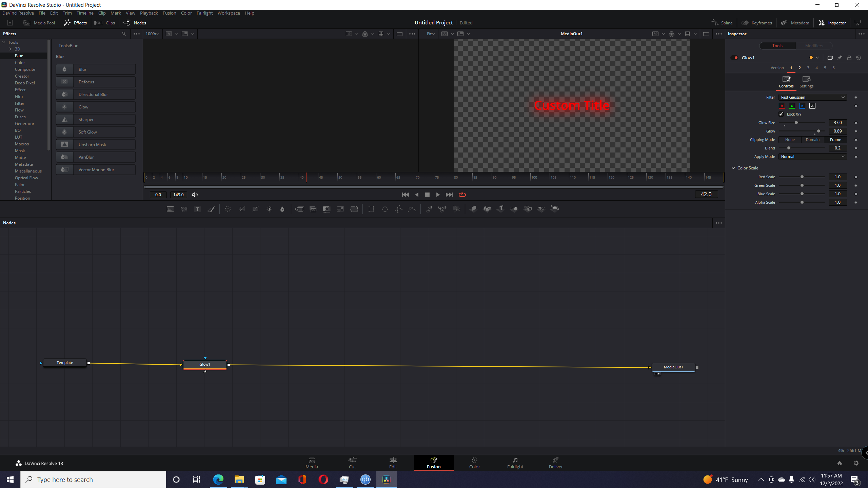Pin the Glow1 controls in Inspector

point(840,58)
